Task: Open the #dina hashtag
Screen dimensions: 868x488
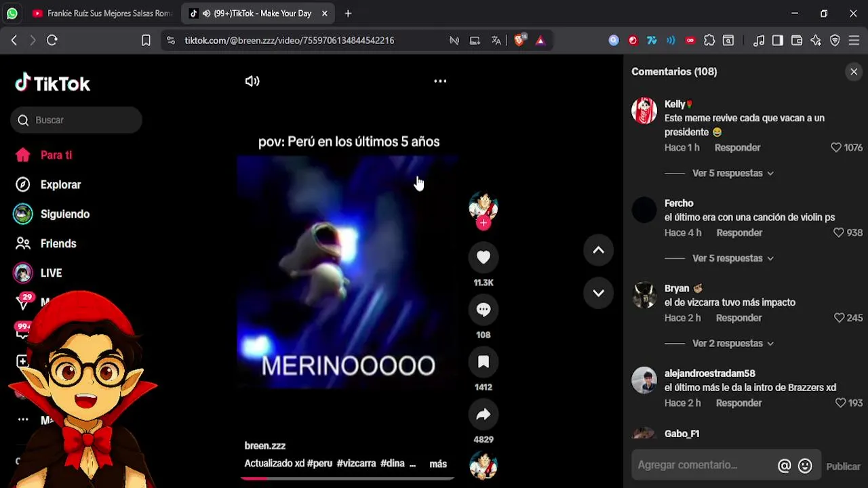Action: pyautogui.click(x=393, y=464)
